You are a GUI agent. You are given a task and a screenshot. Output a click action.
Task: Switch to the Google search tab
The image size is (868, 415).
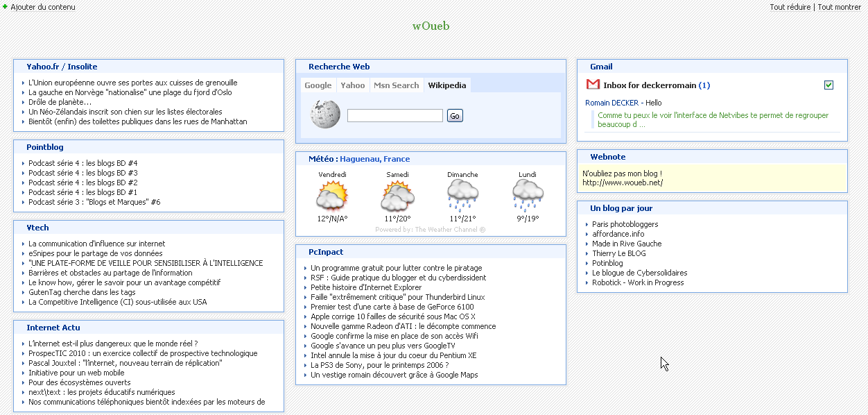[x=318, y=85]
